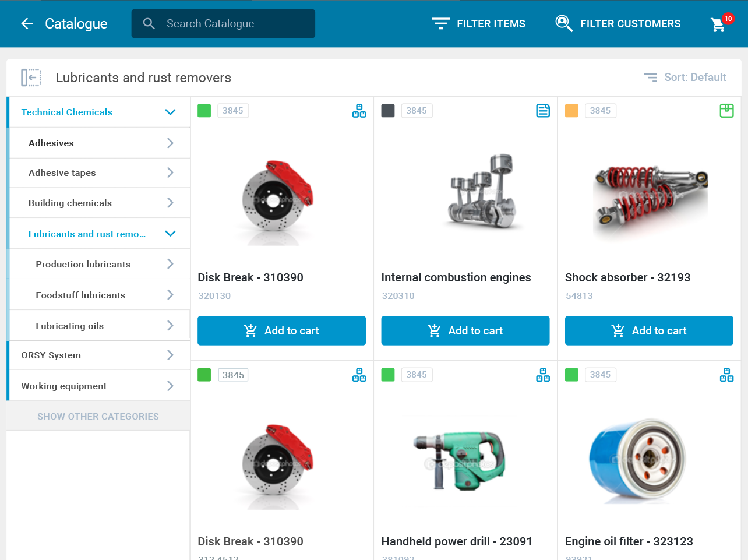Select Production lubricants subcategory
This screenshot has height=560, width=748.
pyautogui.click(x=83, y=264)
